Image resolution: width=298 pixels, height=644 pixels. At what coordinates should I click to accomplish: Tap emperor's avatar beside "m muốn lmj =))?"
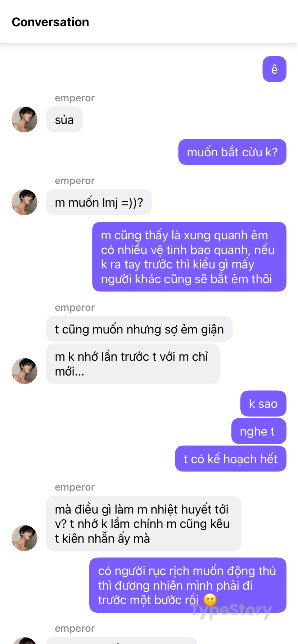[x=24, y=202]
